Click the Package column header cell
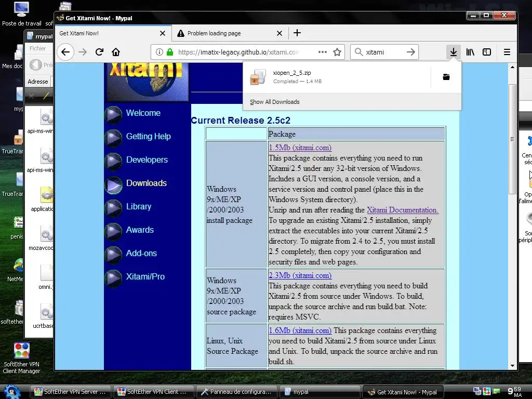 356,134
